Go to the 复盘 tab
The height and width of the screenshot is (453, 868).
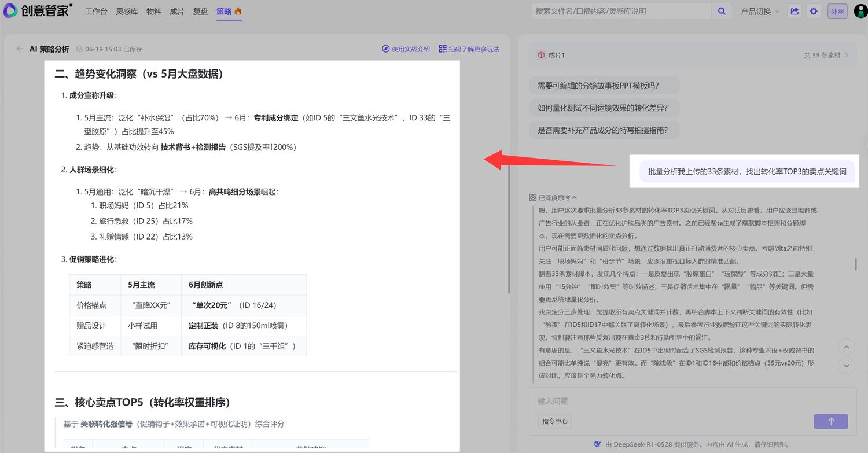click(x=200, y=11)
